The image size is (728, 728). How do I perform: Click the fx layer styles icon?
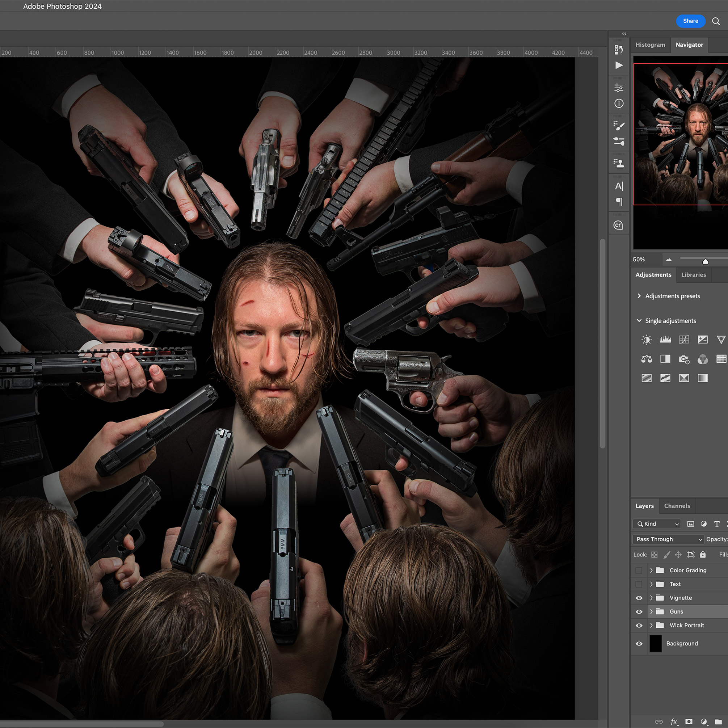[x=674, y=722]
